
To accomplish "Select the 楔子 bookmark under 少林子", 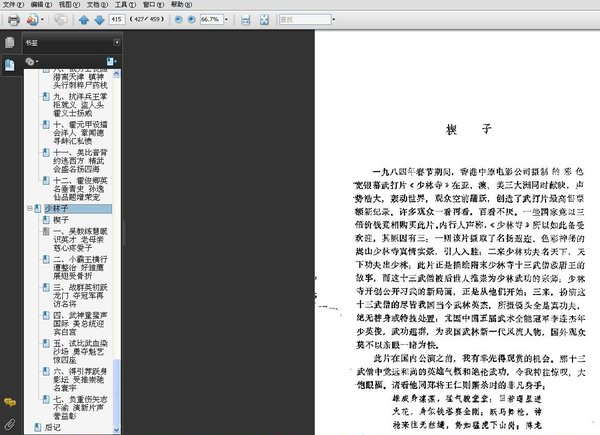I will [x=61, y=220].
